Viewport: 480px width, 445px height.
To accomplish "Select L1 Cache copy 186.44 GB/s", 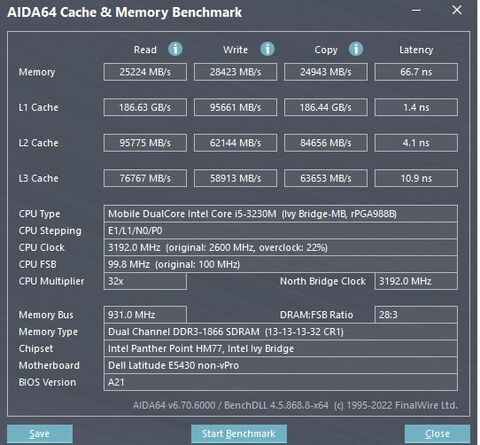I will [326, 107].
